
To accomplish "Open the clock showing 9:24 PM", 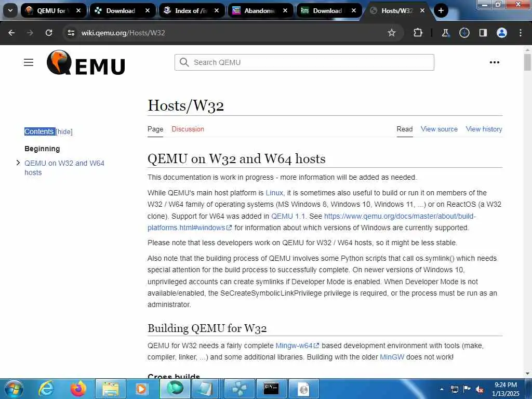I will pos(506,389).
